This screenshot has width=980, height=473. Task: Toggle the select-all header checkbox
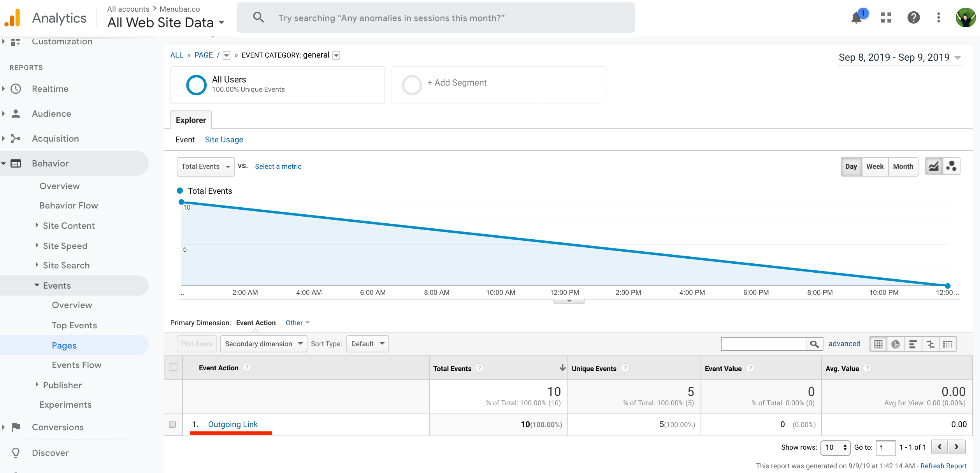[174, 368]
